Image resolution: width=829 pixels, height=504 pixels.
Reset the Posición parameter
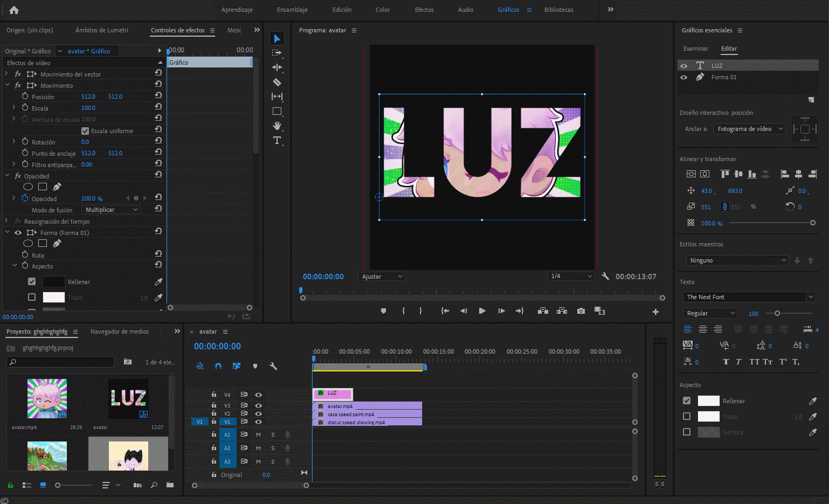coord(158,95)
